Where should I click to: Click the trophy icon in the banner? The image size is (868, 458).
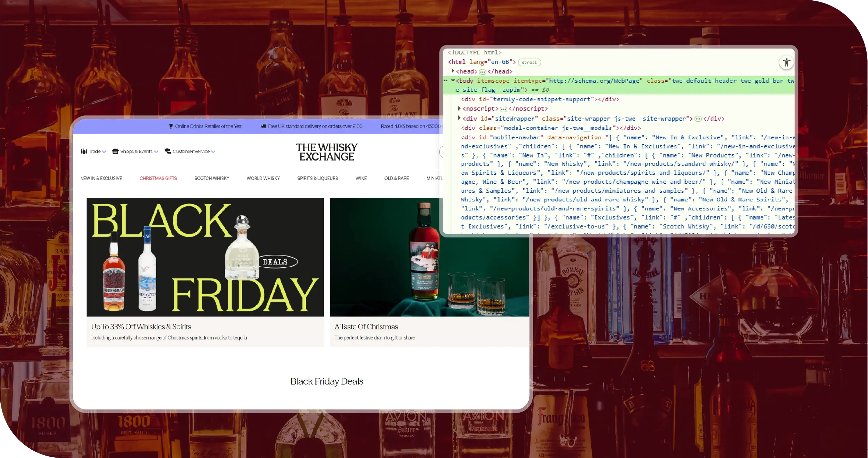pos(171,126)
